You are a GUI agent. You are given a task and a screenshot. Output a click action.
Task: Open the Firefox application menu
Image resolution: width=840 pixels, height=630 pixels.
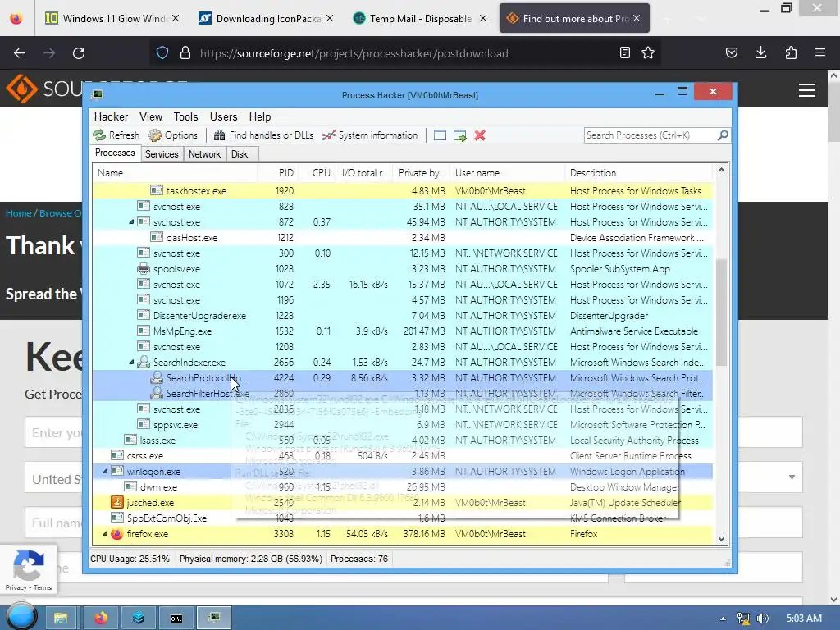(x=820, y=52)
